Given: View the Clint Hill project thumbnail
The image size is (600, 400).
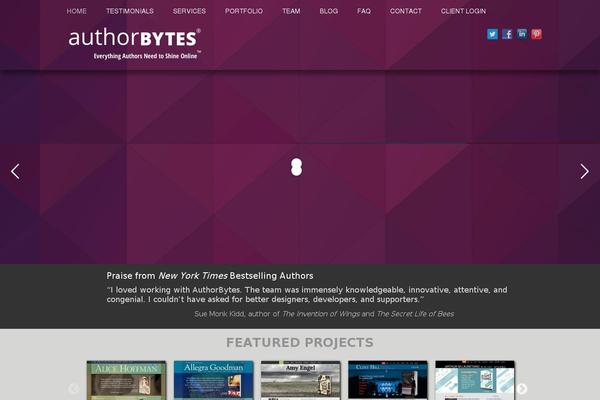Looking at the screenshot, I should (x=388, y=380).
